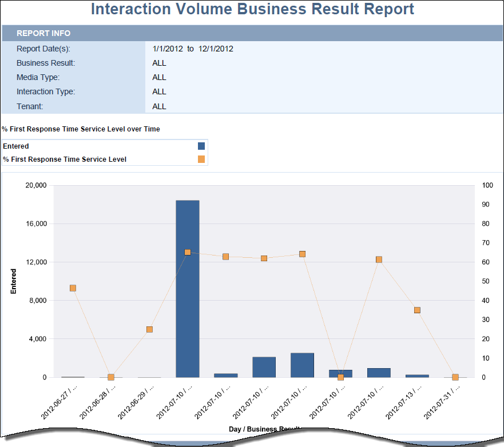Click the Interaction Volume Business Result Report title
504x447 pixels.
(x=252, y=10)
